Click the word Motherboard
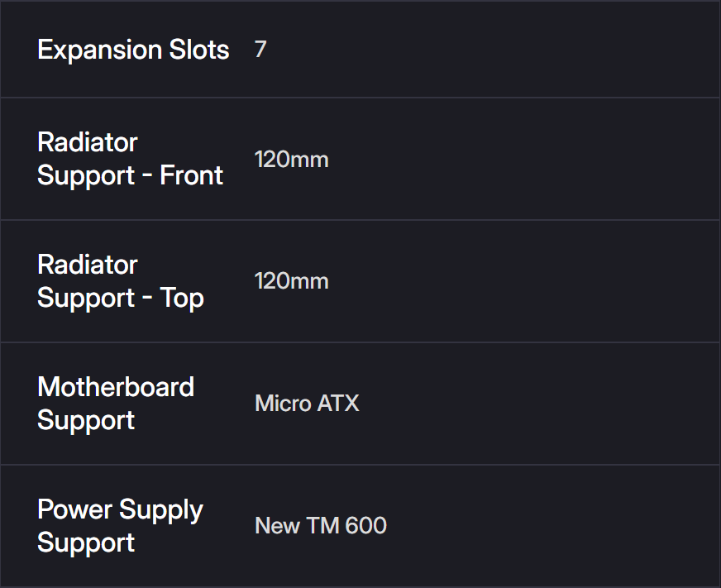The height and width of the screenshot is (588, 721). tap(116, 387)
